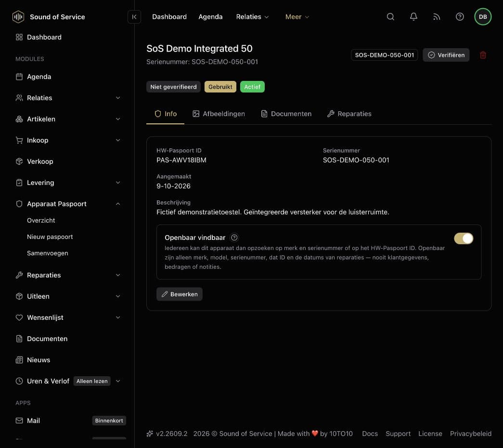Open the DB user avatar menu
Image resolution: width=503 pixels, height=448 pixels.
tap(483, 17)
